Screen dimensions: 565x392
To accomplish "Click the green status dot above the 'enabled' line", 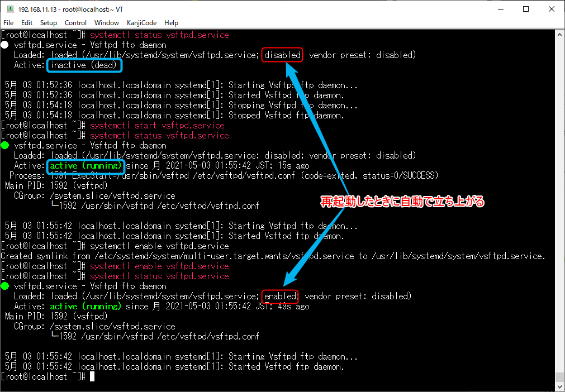I will pos(5,286).
